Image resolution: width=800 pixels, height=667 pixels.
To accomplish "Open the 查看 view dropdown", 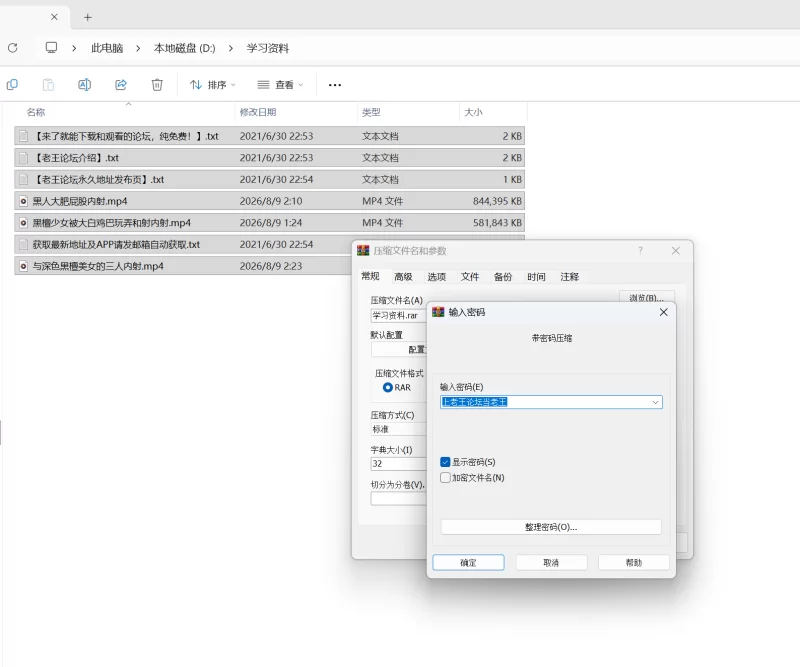I will pos(280,85).
